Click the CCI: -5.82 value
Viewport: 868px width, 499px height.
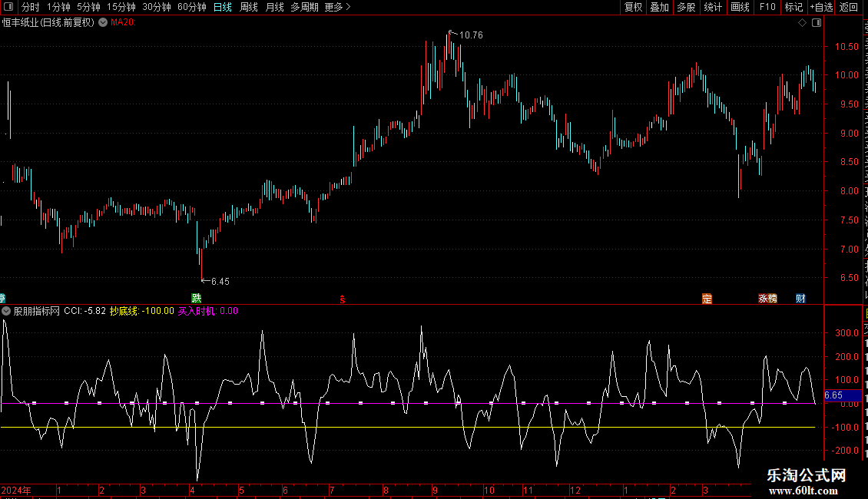pyautogui.click(x=84, y=311)
